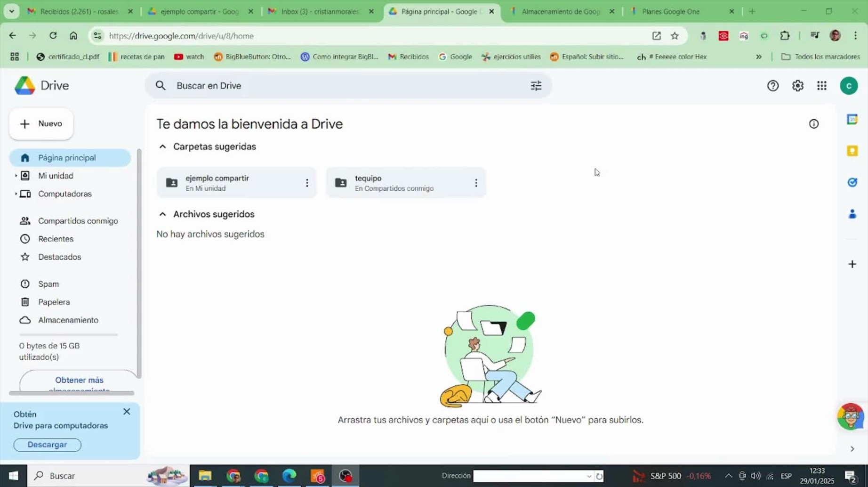Expand the Mi unidad tree
Image resolution: width=868 pixels, height=487 pixels.
pos(16,176)
